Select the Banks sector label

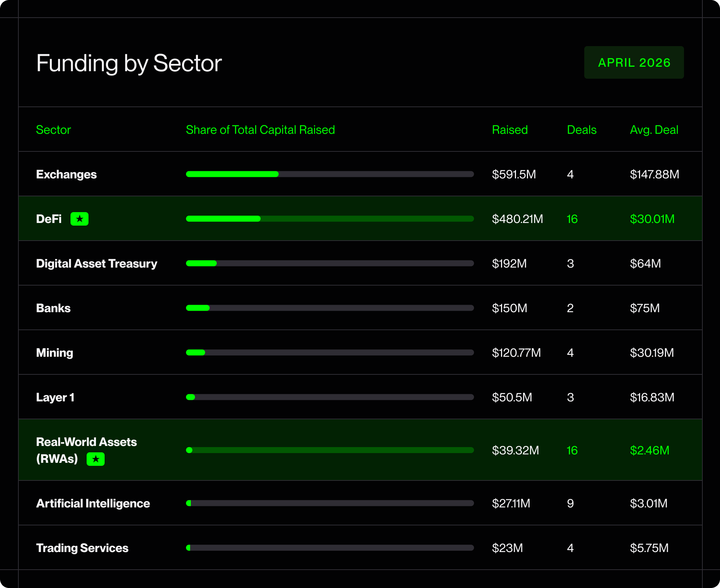click(53, 308)
